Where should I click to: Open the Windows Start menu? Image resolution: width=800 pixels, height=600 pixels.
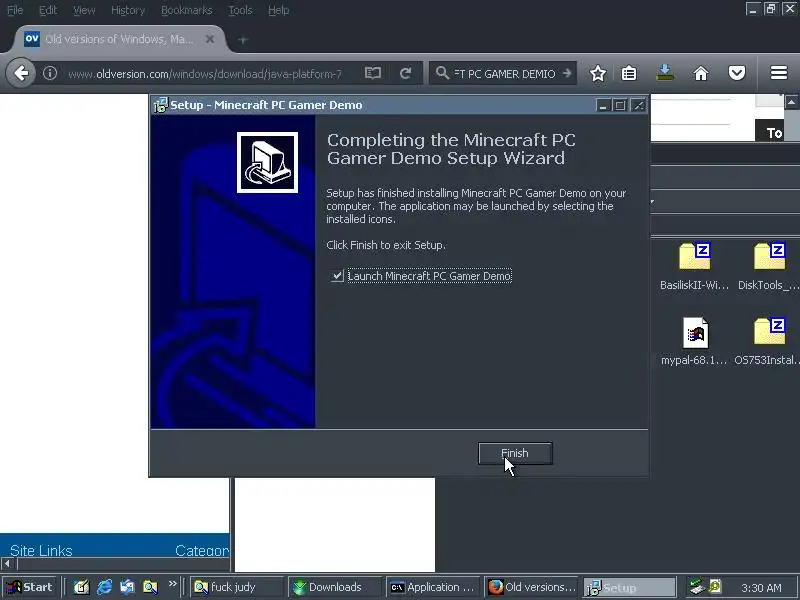(30, 587)
